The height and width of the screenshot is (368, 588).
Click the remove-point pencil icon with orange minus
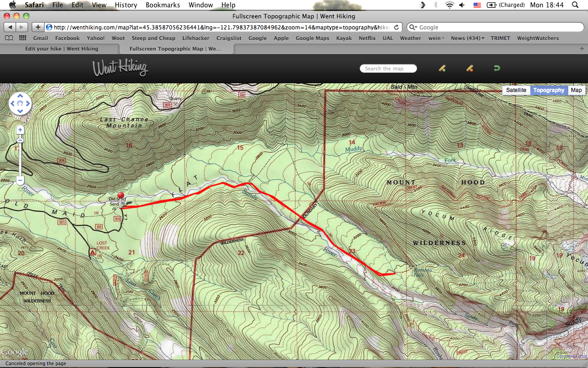(x=469, y=69)
